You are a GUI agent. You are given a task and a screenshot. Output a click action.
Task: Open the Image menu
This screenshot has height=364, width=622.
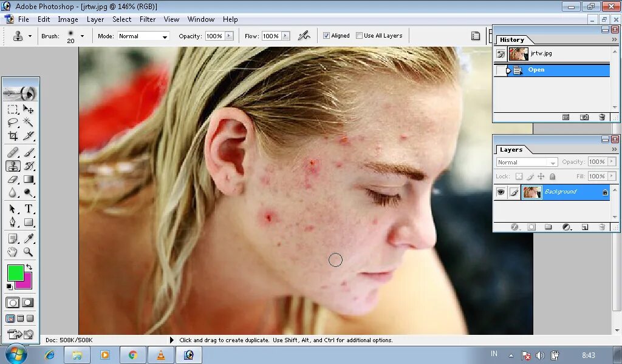tap(68, 19)
